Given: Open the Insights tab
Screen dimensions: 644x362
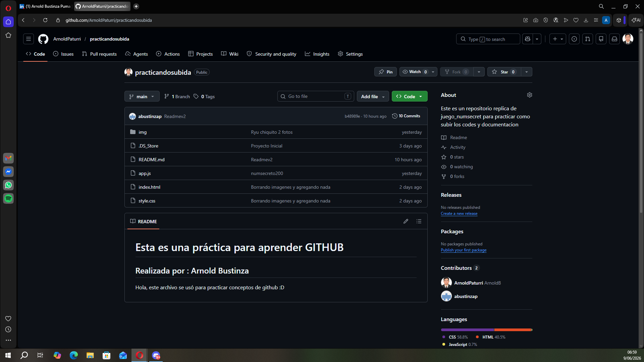Looking at the screenshot, I should [317, 54].
